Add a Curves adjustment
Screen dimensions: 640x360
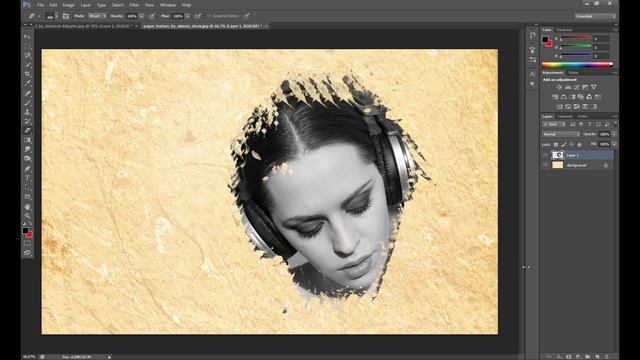pyautogui.click(x=576, y=87)
